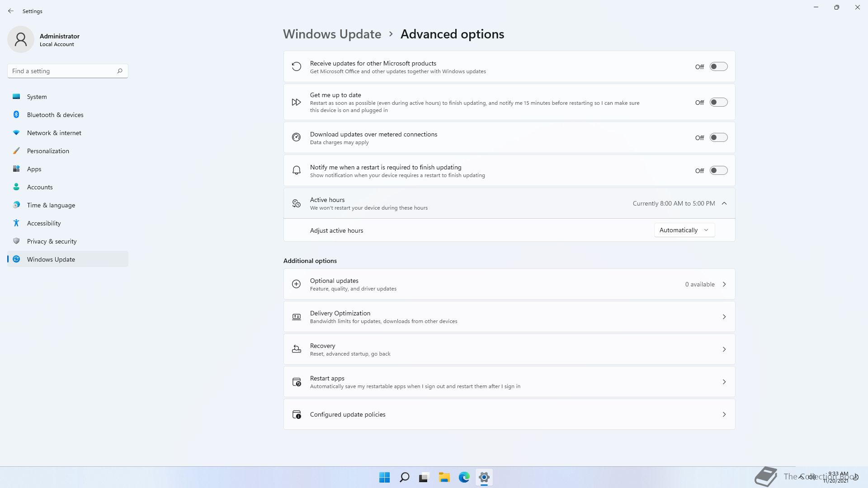The image size is (868, 488).
Task: Click the back arrow in Settings header
Action: click(x=11, y=11)
